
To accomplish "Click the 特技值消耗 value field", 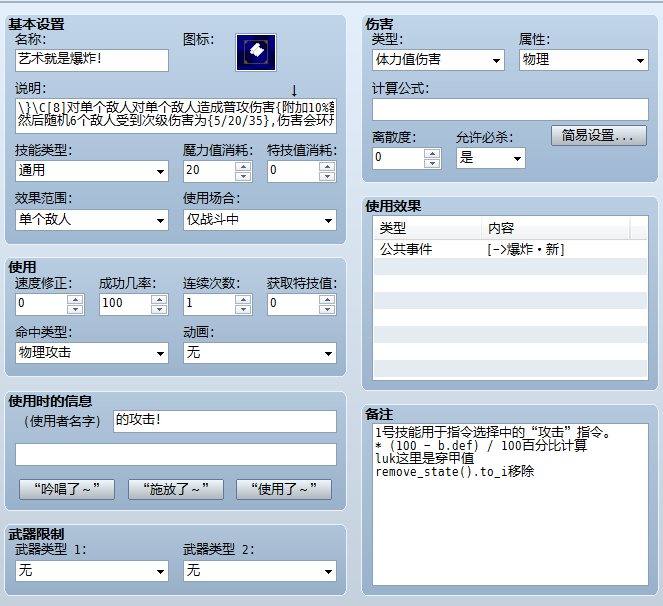I will pyautogui.click(x=293, y=171).
